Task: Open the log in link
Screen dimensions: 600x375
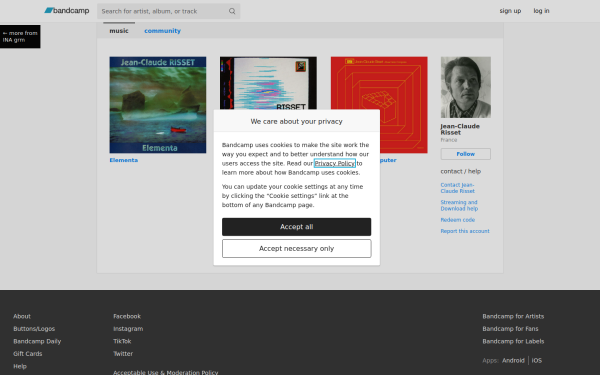Action: click(x=541, y=11)
